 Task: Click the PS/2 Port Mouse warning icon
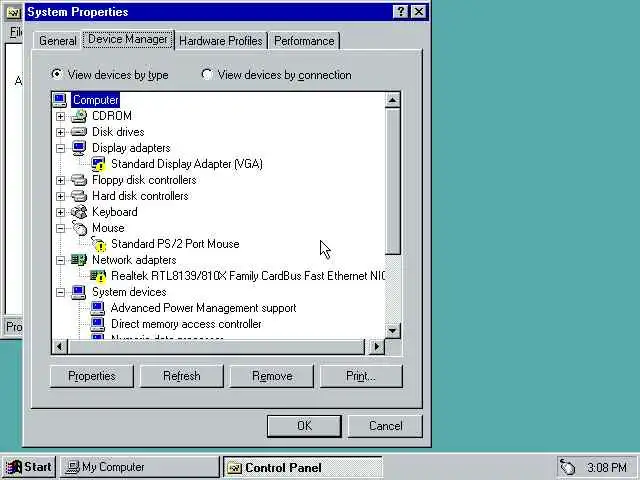tap(98, 244)
